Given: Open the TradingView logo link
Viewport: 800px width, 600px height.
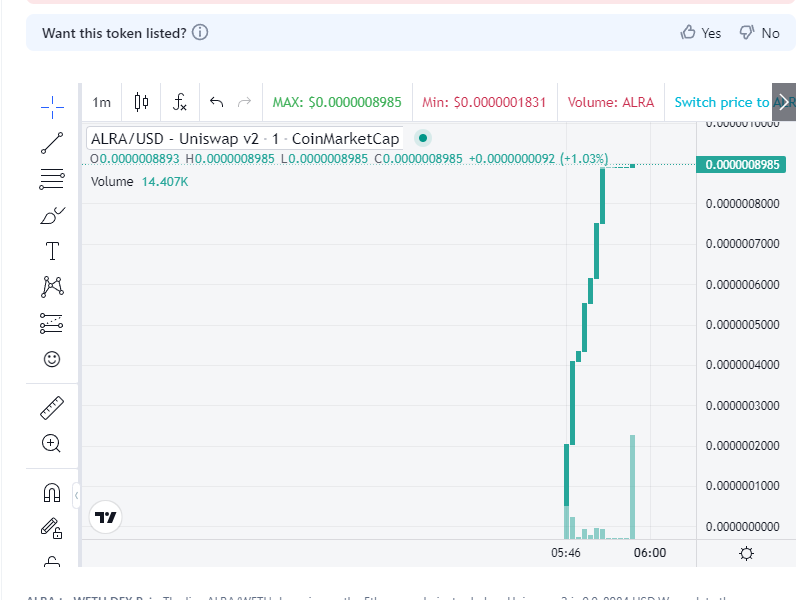Looking at the screenshot, I should pos(106,517).
